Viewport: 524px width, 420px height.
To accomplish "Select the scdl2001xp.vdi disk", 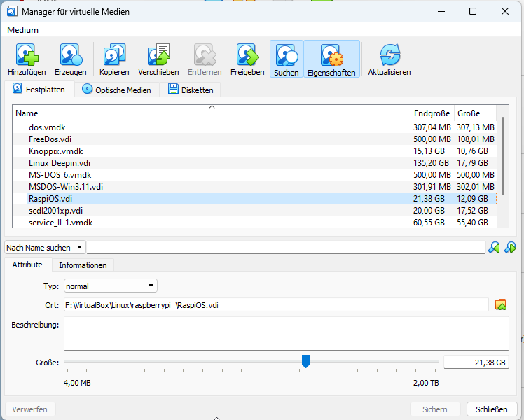I will pos(255,210).
